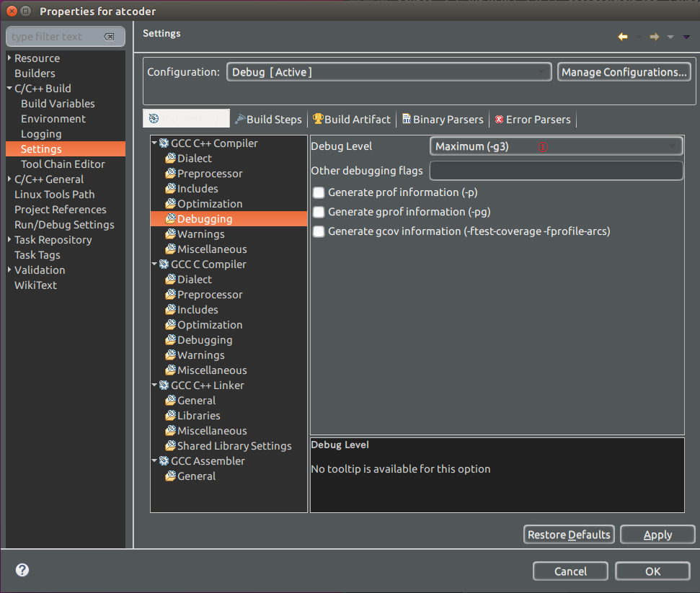Click the Error Parsers red icon
Viewport: 700px width, 593px height.
pyautogui.click(x=499, y=118)
